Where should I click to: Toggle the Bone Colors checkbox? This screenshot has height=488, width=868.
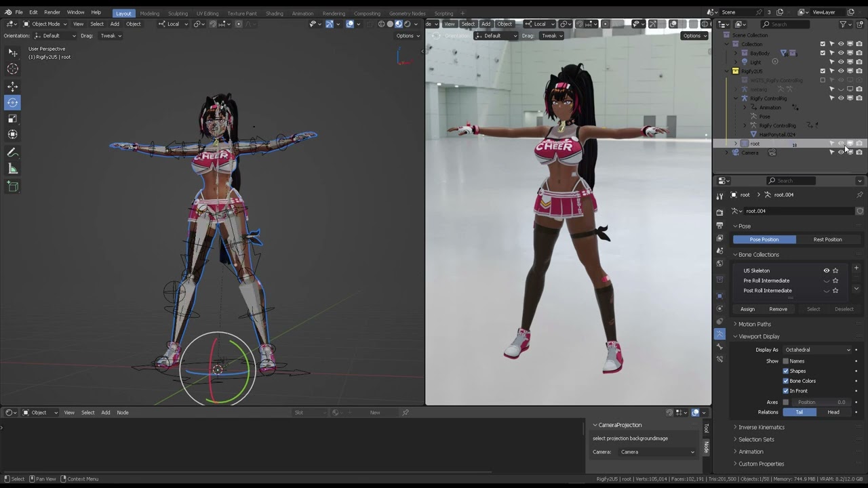[x=786, y=381]
